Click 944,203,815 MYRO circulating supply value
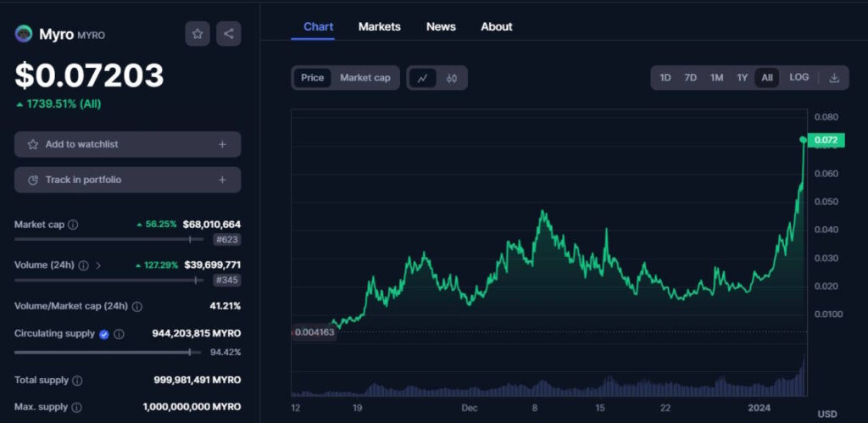The image size is (868, 423). 197,334
